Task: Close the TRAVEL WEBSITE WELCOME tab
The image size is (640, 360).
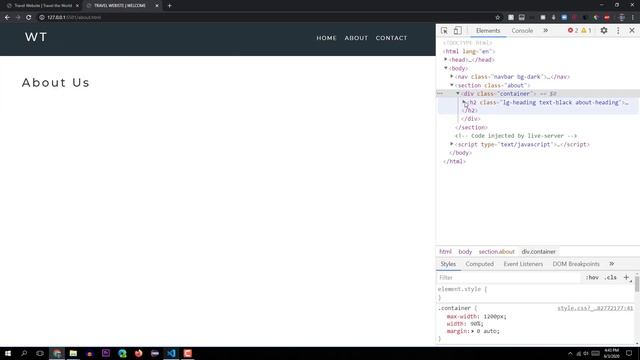Action: [157, 6]
